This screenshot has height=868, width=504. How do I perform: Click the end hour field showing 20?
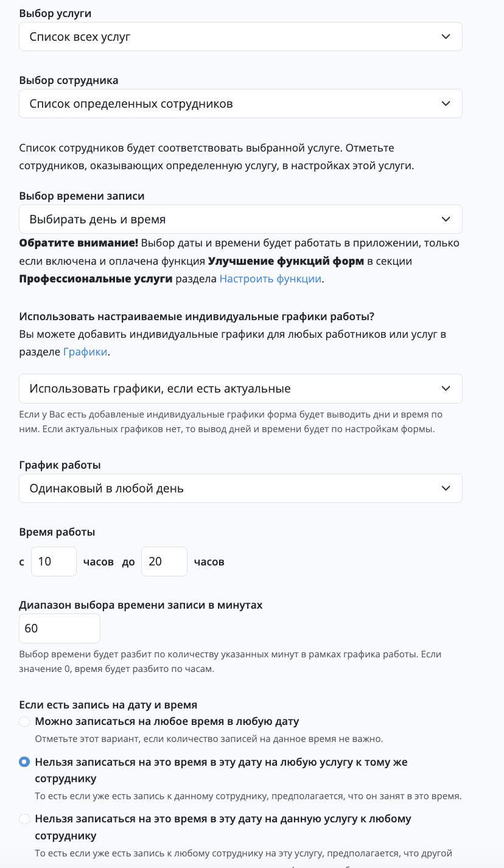[x=164, y=561]
